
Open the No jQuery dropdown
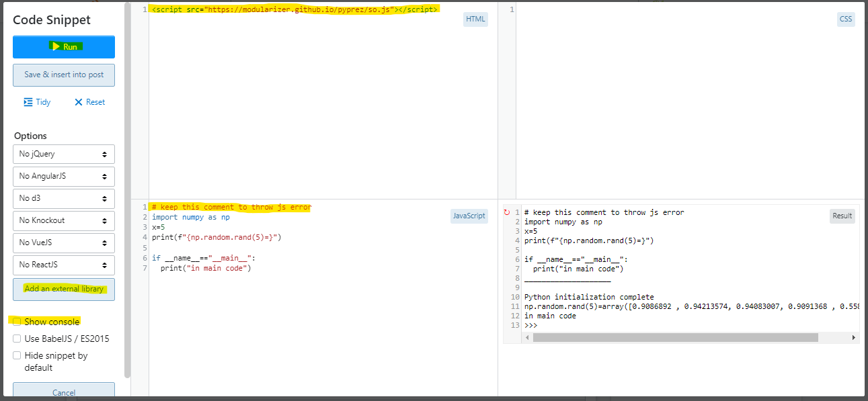coord(64,154)
